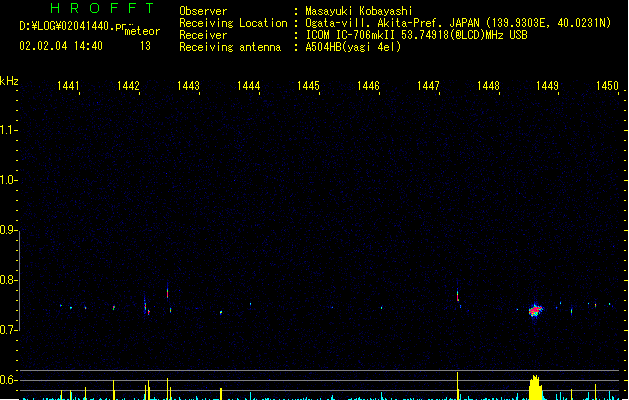Click the 1446 time axis label
Viewport: 629px width, 400px height.
pyautogui.click(x=368, y=86)
